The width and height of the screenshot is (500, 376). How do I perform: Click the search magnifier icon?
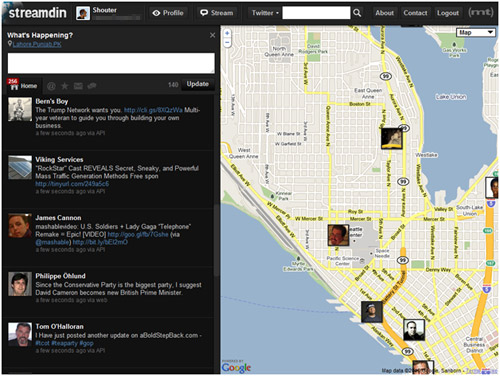[x=357, y=13]
